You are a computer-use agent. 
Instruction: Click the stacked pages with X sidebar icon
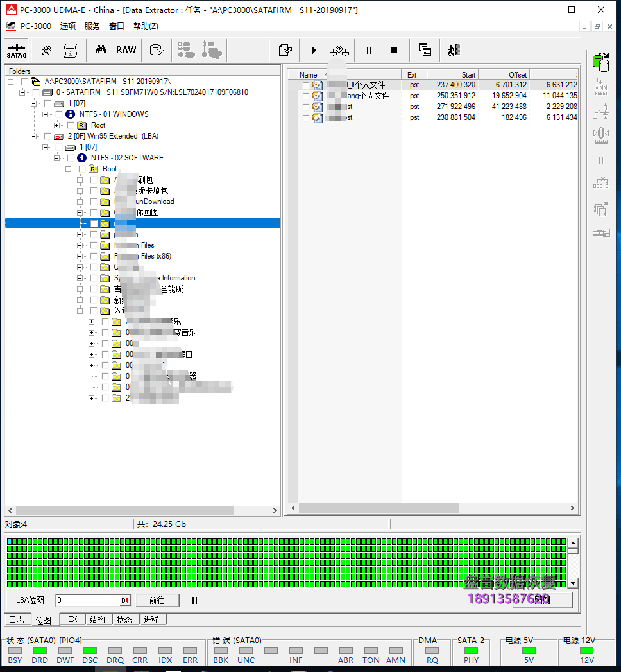click(601, 209)
